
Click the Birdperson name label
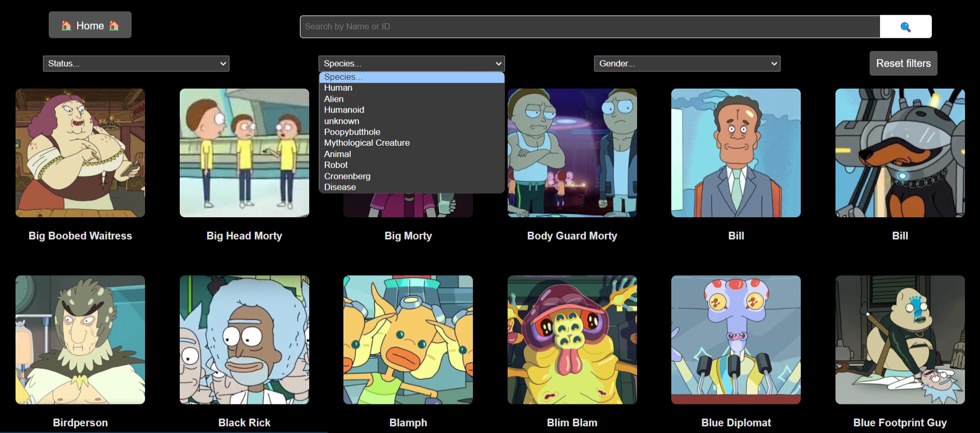80,423
